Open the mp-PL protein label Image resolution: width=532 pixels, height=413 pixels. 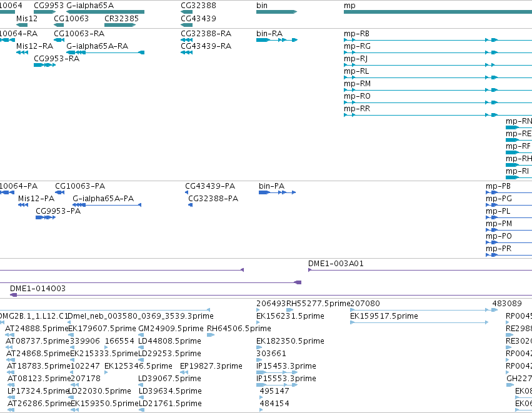[498, 211]
